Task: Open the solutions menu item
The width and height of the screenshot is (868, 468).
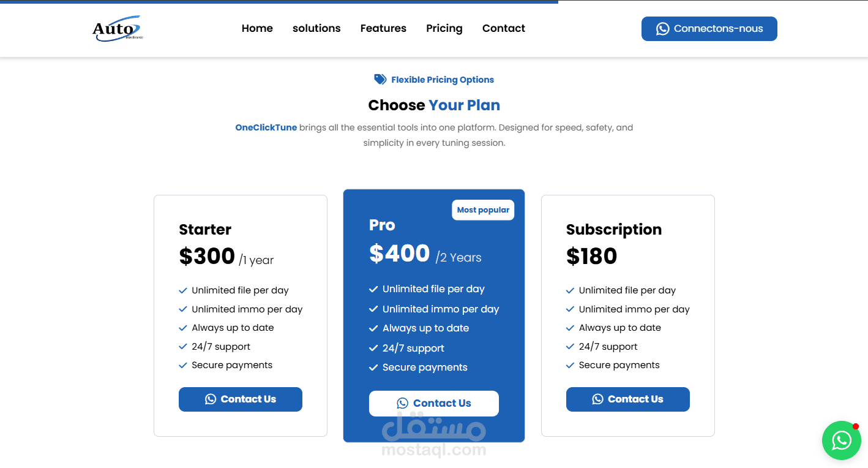Action: (316, 28)
